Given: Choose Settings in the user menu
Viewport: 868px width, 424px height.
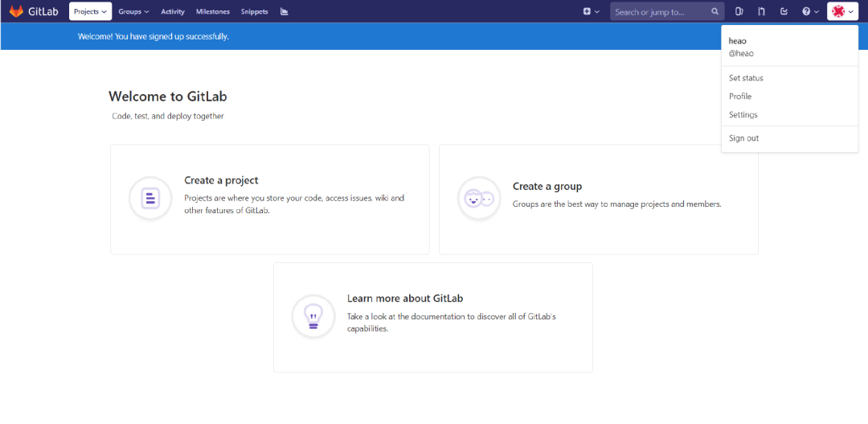Looking at the screenshot, I should pyautogui.click(x=743, y=115).
